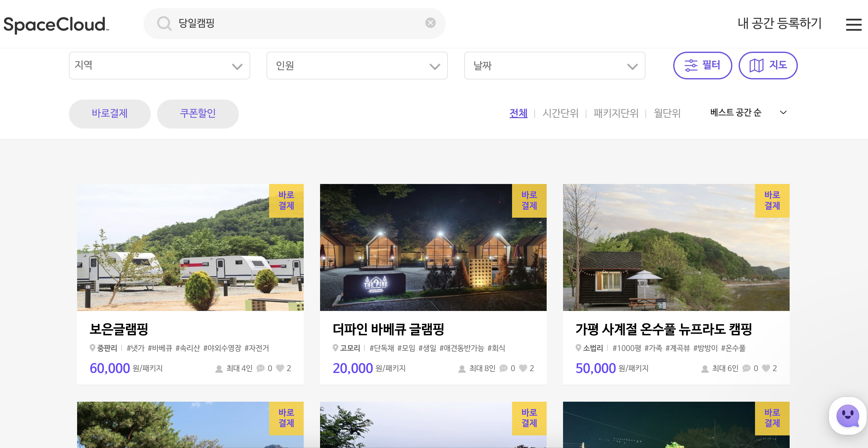Viewport: 868px width, 448px height.
Task: Click the location pin next to 소법리
Action: (x=578, y=348)
